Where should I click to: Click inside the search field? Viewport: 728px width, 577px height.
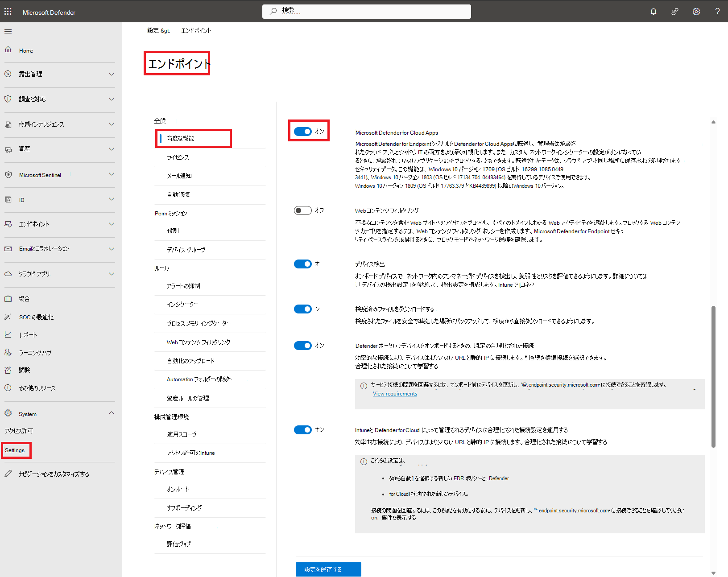366,11
